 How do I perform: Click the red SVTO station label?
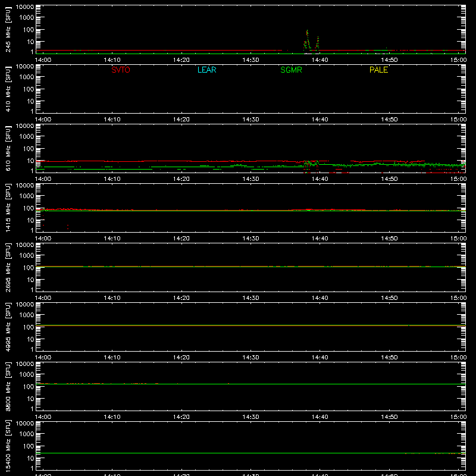pyautogui.click(x=121, y=70)
